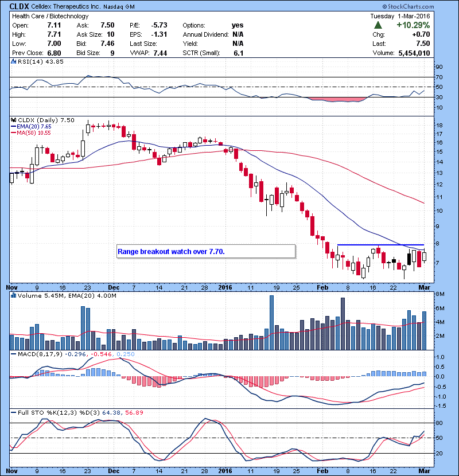Click the Prev Close value 6.80
The width and height of the screenshot is (459, 476).
pos(54,53)
